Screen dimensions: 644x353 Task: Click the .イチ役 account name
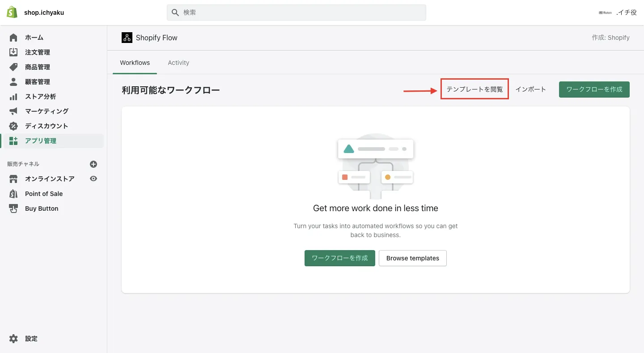(x=627, y=13)
